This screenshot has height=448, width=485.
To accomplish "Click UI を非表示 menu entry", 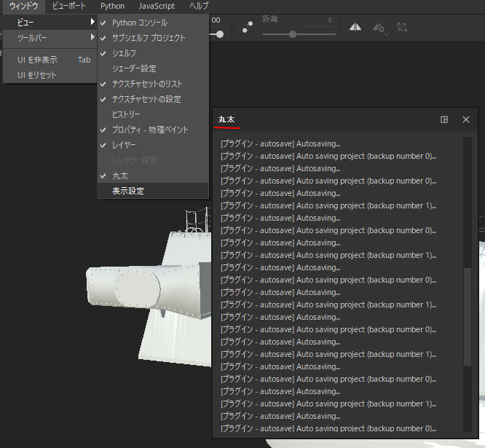I will click(50, 60).
